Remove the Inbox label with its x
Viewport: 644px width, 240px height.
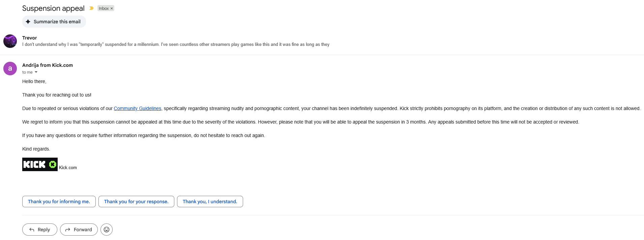112,8
